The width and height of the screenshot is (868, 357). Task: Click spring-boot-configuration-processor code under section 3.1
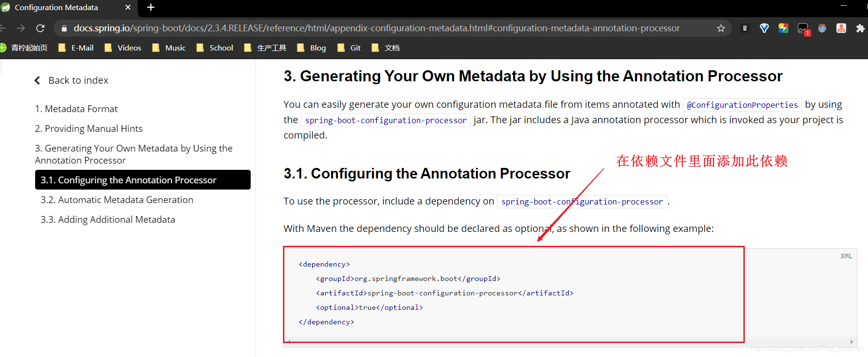(x=582, y=202)
